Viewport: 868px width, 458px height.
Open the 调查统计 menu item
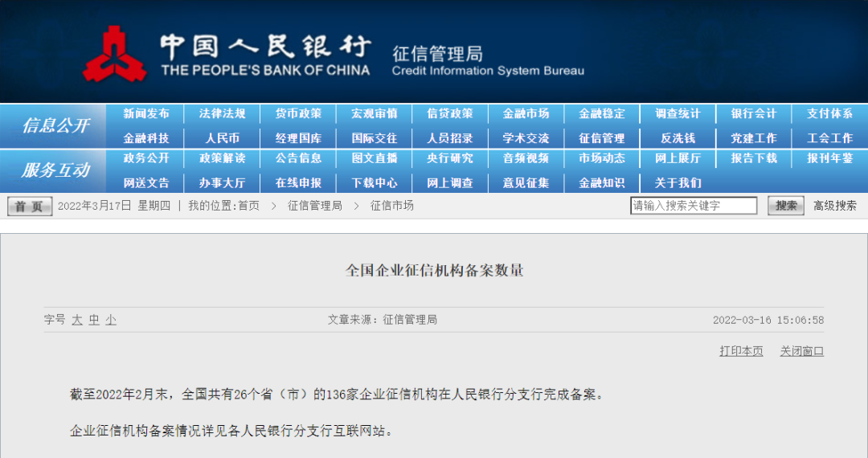tap(678, 113)
